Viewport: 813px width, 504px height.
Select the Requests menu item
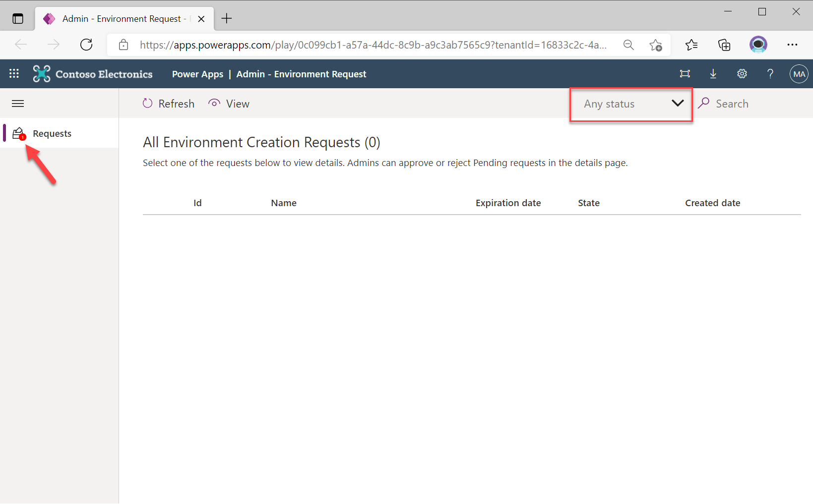click(52, 133)
